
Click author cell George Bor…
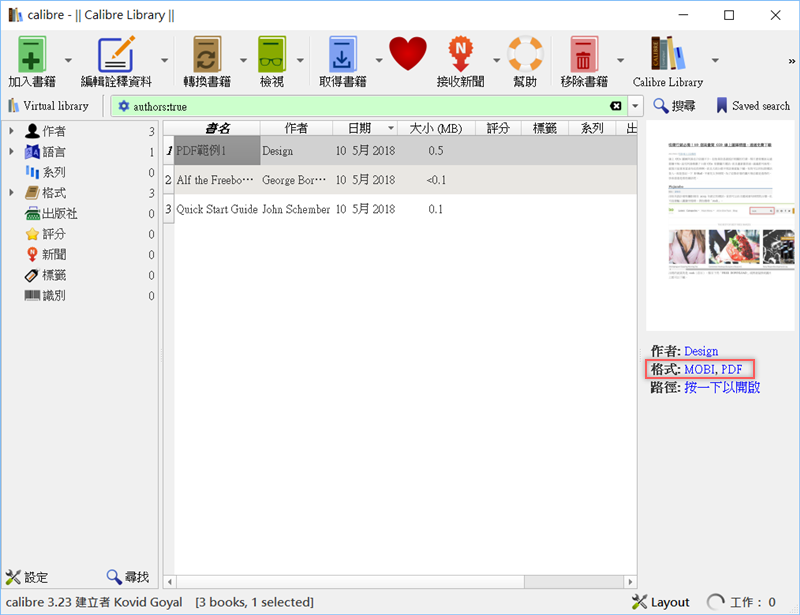pyautogui.click(x=294, y=180)
